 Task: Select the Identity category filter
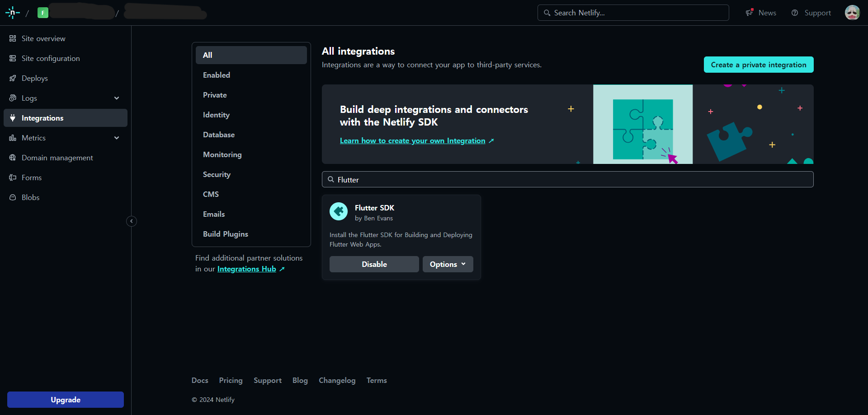pos(251,115)
